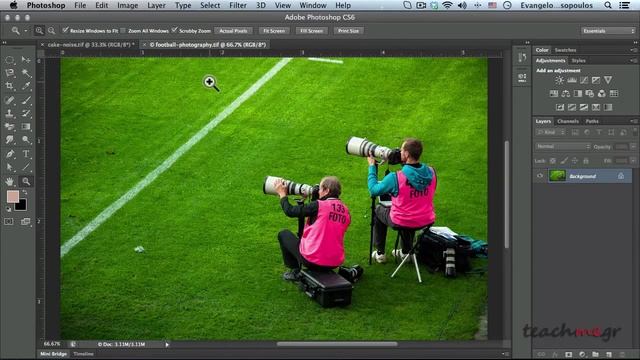Select the Clone Stamp tool
The height and width of the screenshot is (360, 640).
(x=10, y=113)
